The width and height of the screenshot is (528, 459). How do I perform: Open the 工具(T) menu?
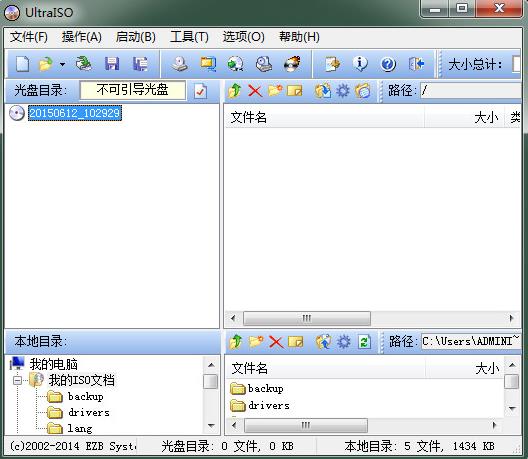click(189, 37)
